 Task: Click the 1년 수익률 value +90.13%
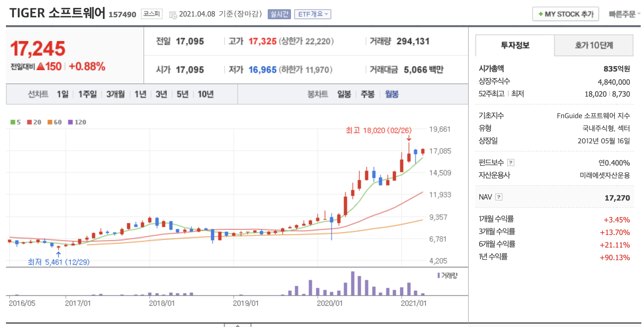pyautogui.click(x=615, y=257)
